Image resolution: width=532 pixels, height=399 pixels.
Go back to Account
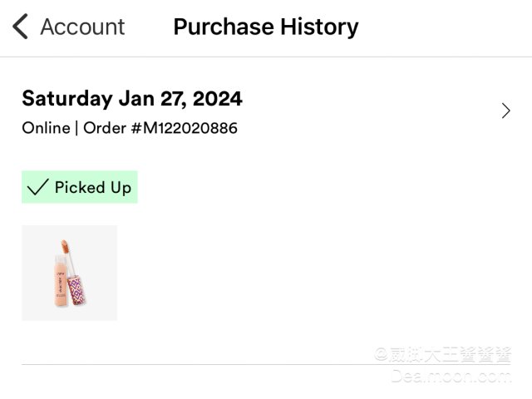tap(82, 27)
